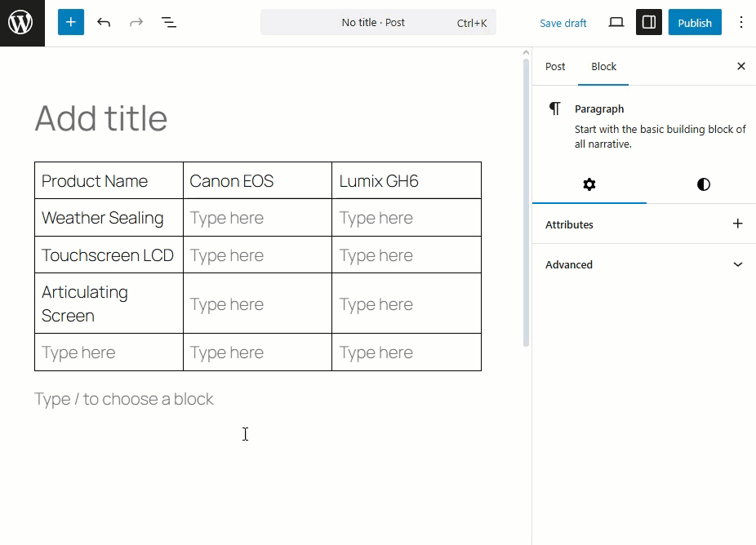Screen dimensions: 756x545
Task: Click the WordPress logo icon
Action: click(x=21, y=23)
